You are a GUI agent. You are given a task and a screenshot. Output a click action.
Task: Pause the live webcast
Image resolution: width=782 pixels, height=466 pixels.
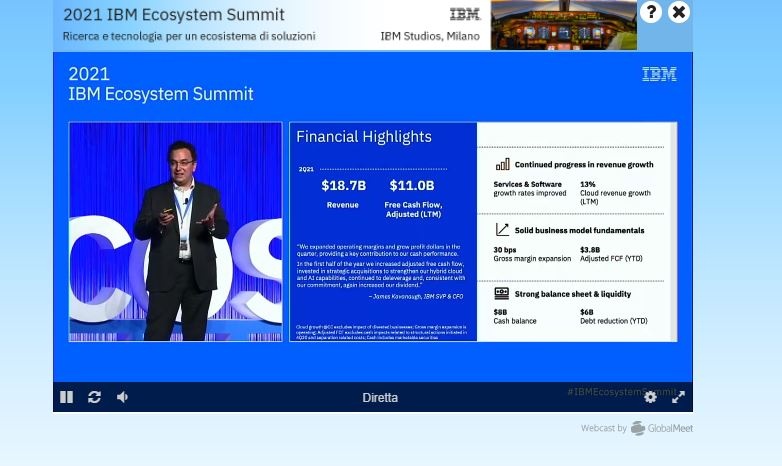(x=67, y=397)
